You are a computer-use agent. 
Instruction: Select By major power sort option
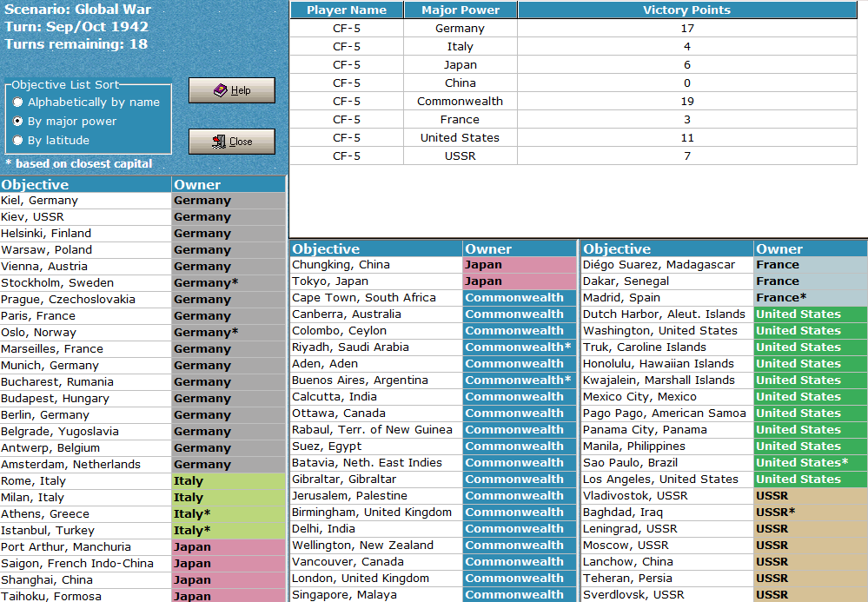(18, 121)
